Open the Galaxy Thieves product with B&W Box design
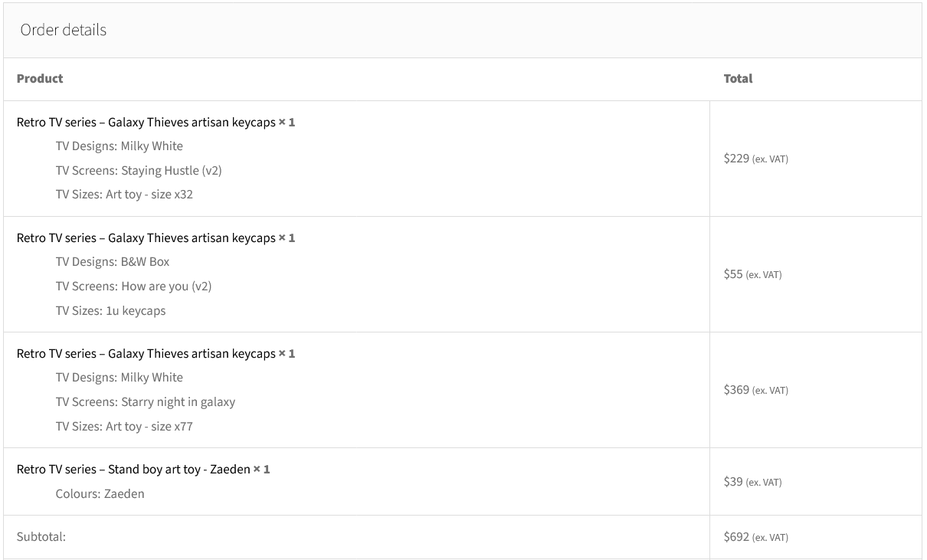 click(146, 238)
